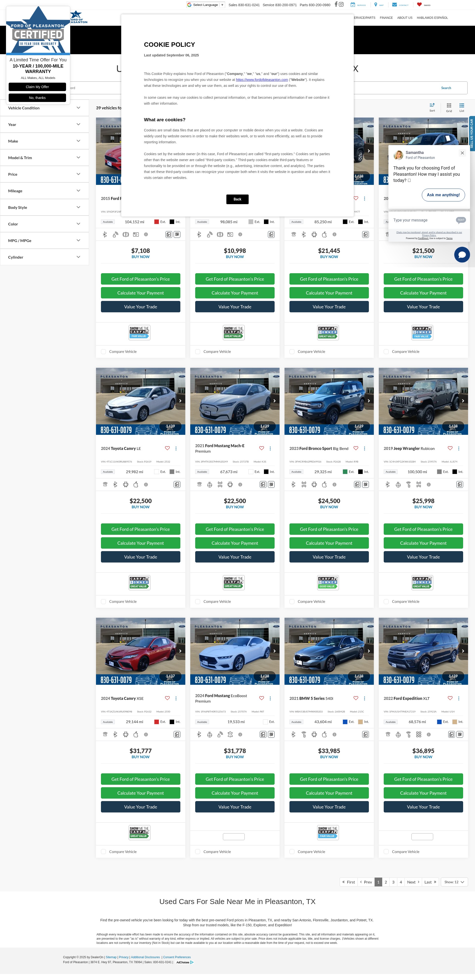Open CARFAX 1-Owner badge for $21,445 vehicle
The width and height of the screenshot is (475, 980).
point(328,333)
